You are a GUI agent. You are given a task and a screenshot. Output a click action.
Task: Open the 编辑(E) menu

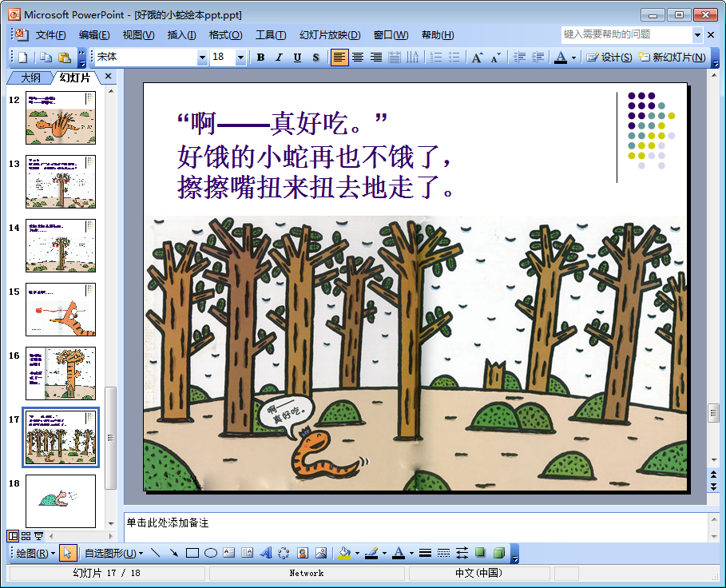pyautogui.click(x=94, y=35)
